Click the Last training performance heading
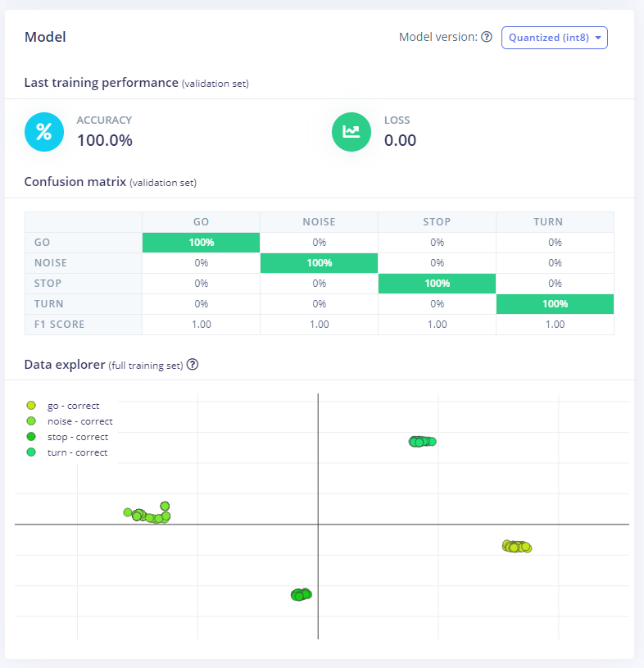Viewport: 644px width, 668px height. click(136, 83)
